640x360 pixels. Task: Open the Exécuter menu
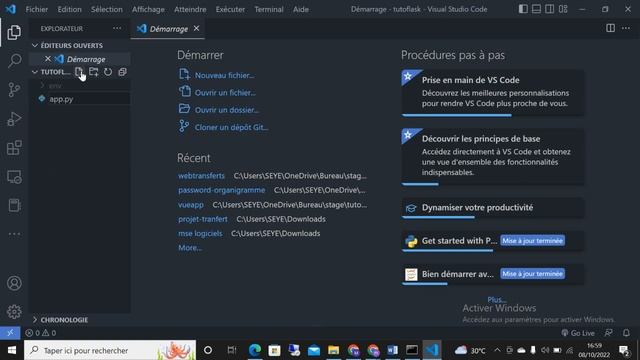point(230,9)
